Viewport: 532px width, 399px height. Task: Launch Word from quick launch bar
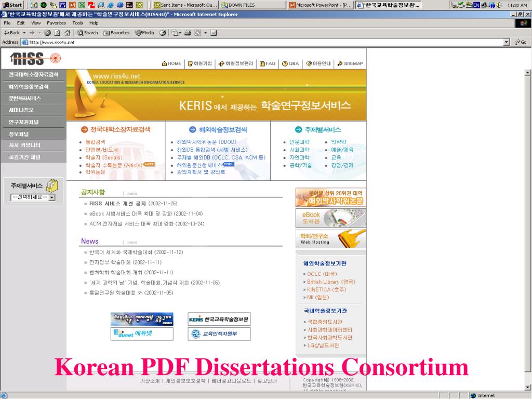coord(62,5)
